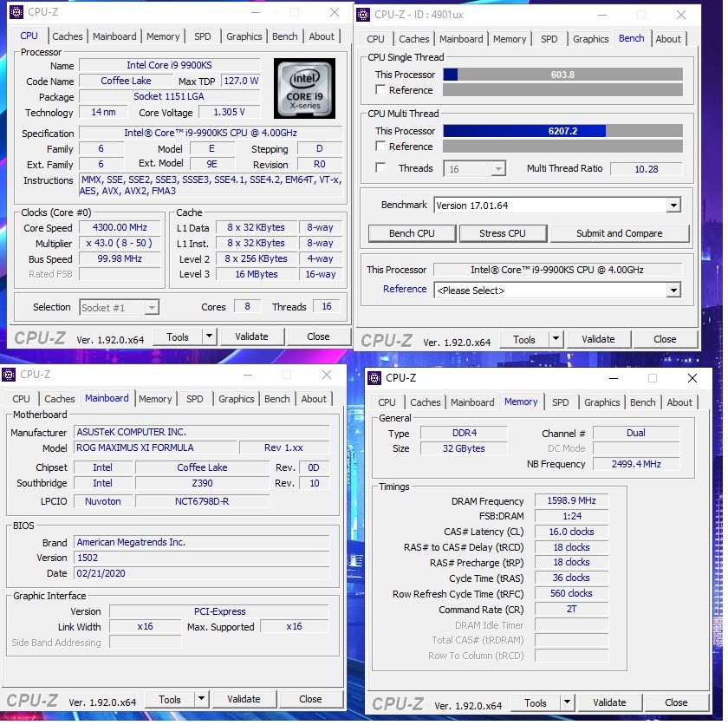Click the Reference link label in Bench window
Image resolution: width=728 pixels, height=725 pixels.
click(405, 289)
